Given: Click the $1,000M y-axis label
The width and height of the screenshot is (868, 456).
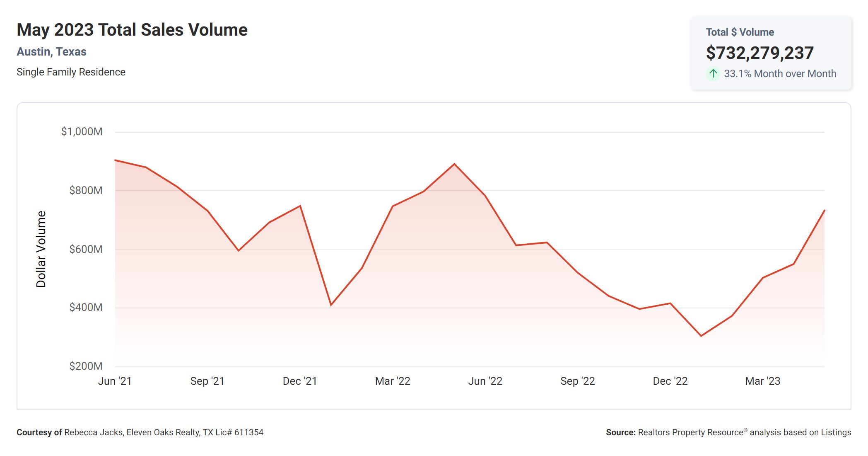Looking at the screenshot, I should pyautogui.click(x=82, y=132).
